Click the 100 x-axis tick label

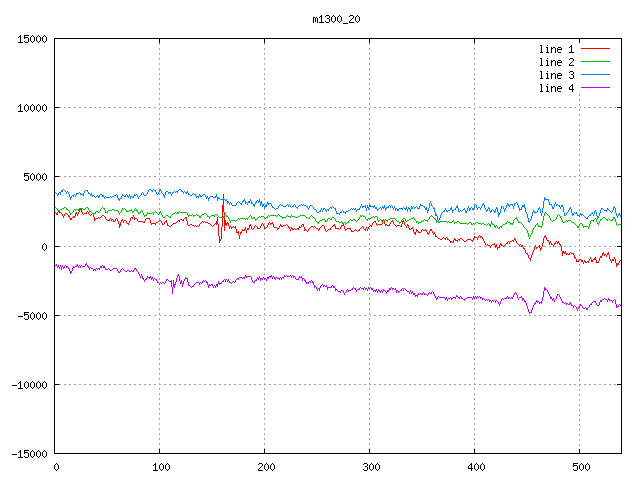(160, 467)
